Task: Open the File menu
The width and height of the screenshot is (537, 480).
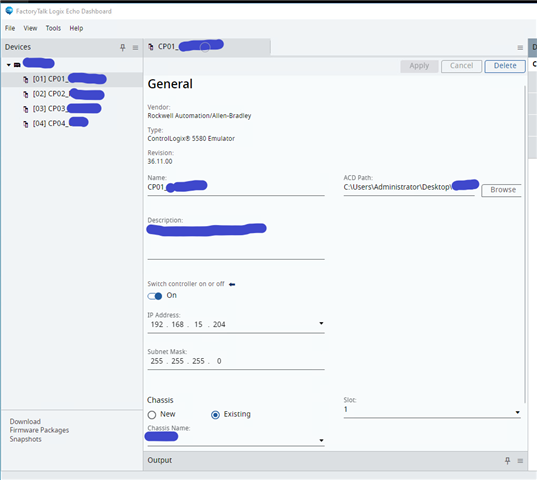Action: click(10, 28)
